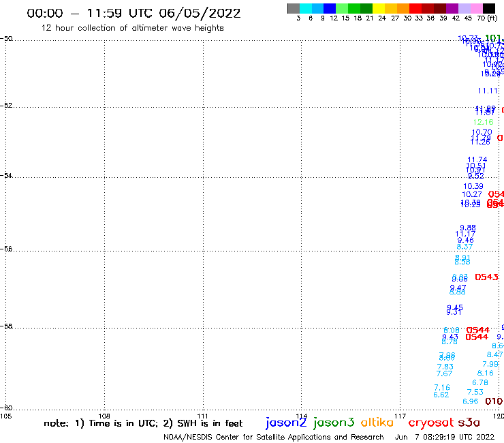The image size is (504, 443).
Task: Click the '8.08' wave height value
Action: coord(452,330)
